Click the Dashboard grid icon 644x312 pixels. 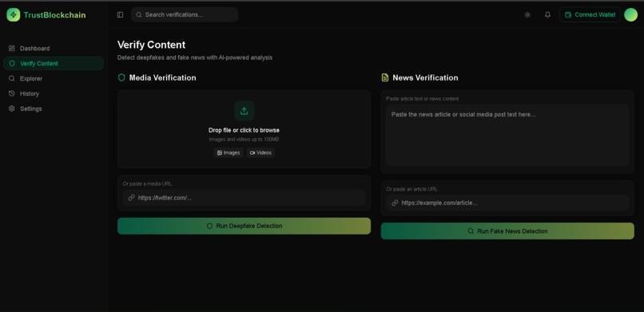click(11, 49)
